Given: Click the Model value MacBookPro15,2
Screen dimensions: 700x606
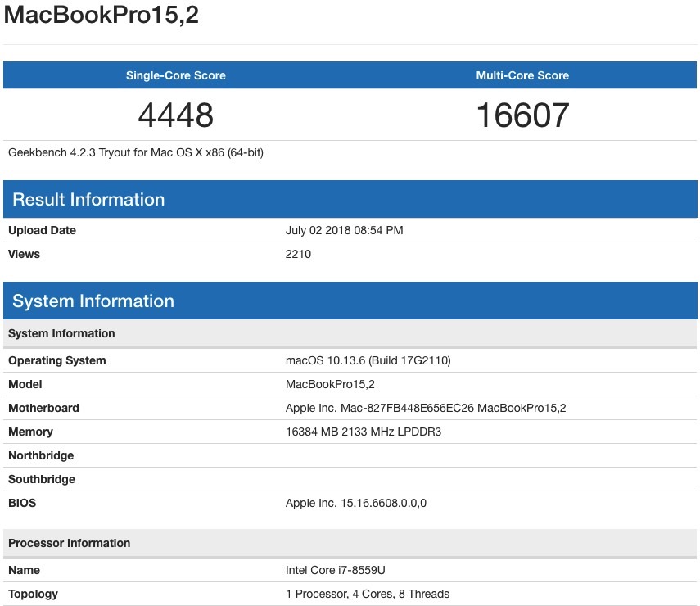Looking at the screenshot, I should pyautogui.click(x=330, y=385).
